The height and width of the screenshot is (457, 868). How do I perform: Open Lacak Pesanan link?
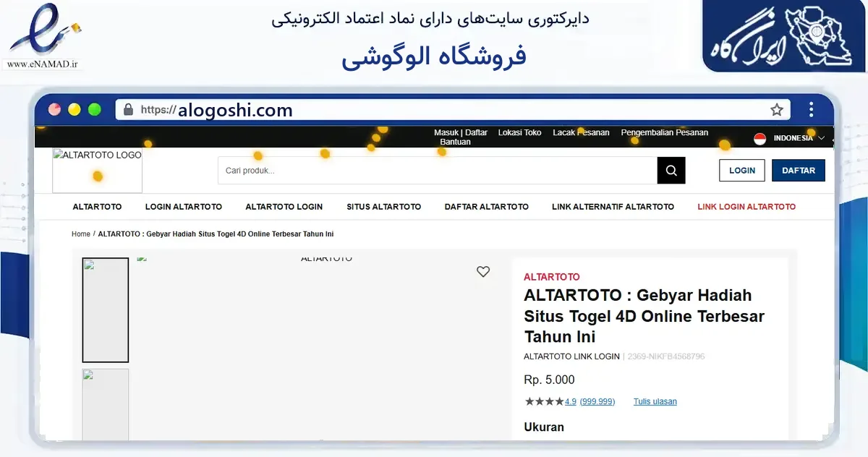tap(581, 133)
